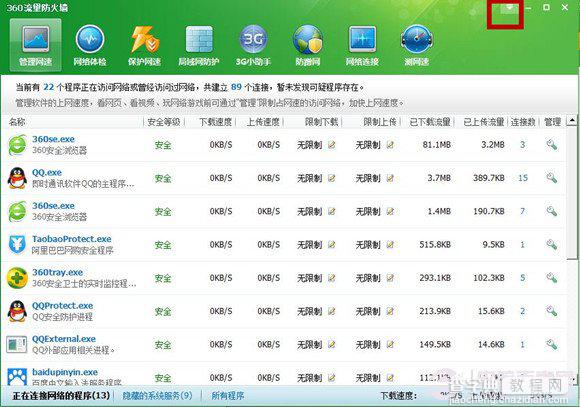Edit upload limit for 360tray.exe
Viewport: 580px width, 407px height.
pyautogui.click(x=390, y=278)
